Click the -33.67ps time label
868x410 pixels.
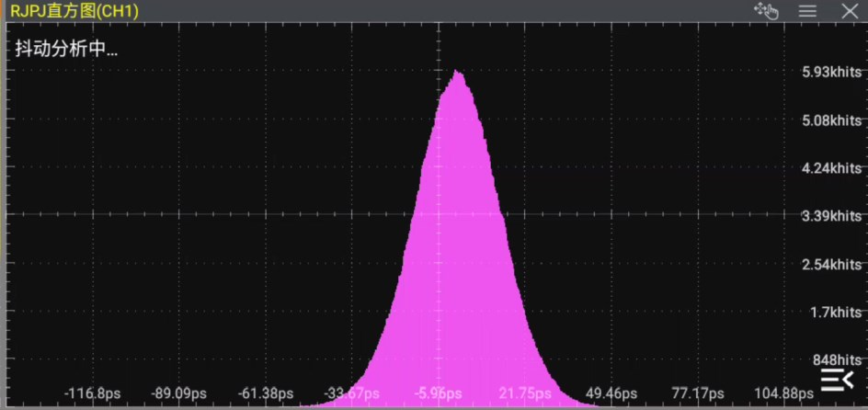point(352,394)
